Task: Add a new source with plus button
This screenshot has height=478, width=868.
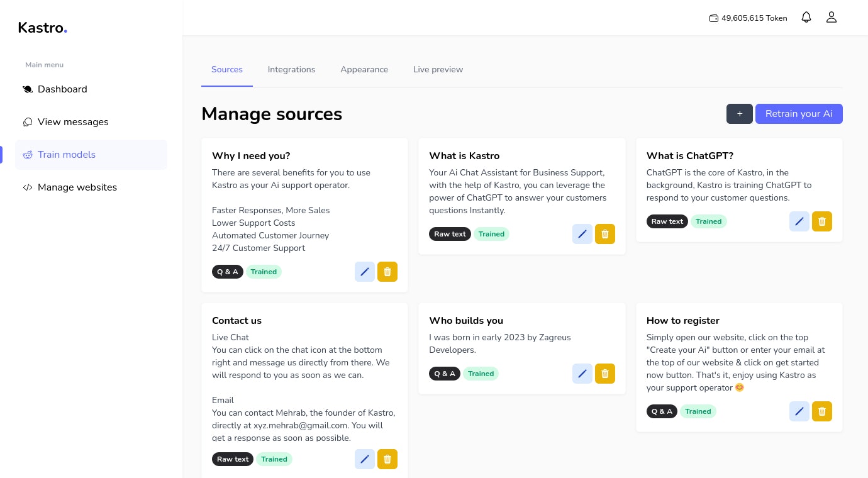Action: (x=740, y=114)
